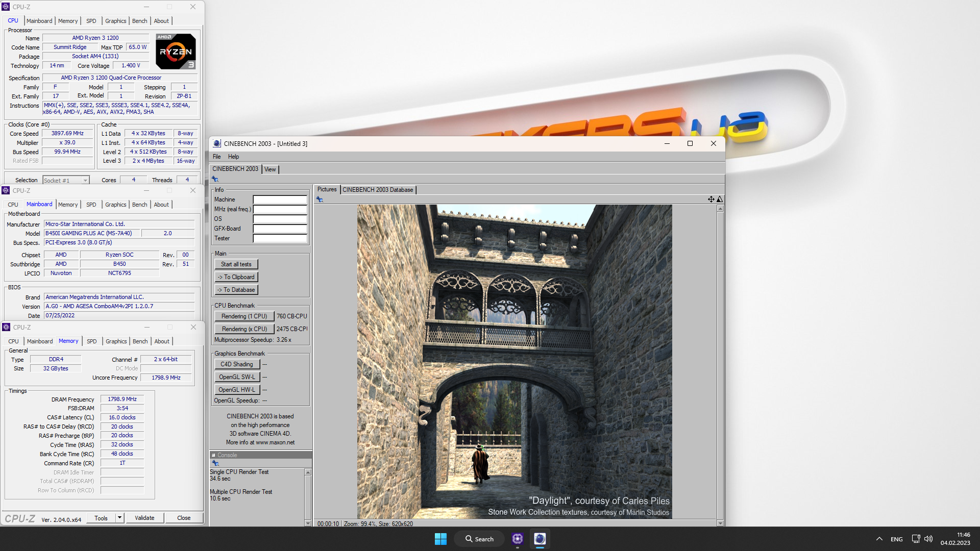This screenshot has width=980, height=551.
Task: Open Memory tab in the Mainboard CPU-Z window
Action: pos(68,205)
